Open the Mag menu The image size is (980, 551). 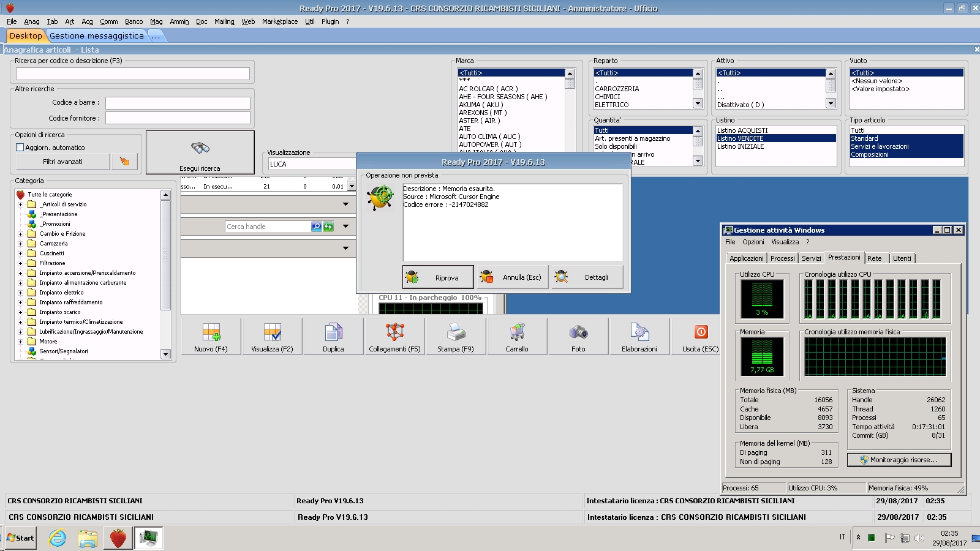pyautogui.click(x=156, y=21)
